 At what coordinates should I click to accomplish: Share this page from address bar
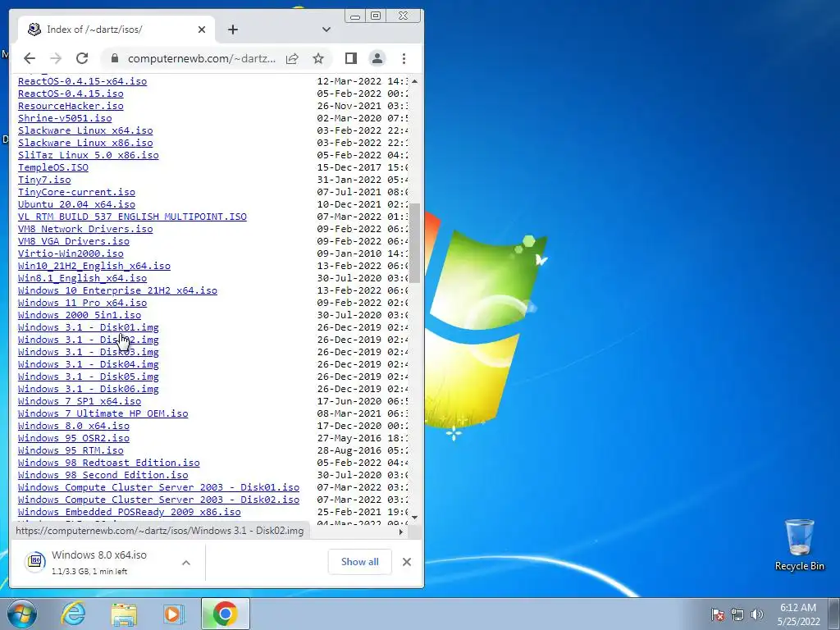point(292,58)
